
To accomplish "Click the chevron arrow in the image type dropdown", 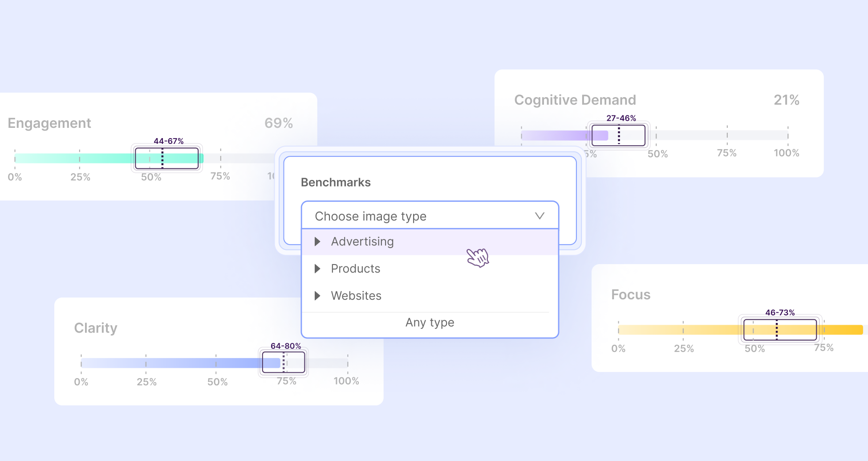I will pyautogui.click(x=539, y=216).
